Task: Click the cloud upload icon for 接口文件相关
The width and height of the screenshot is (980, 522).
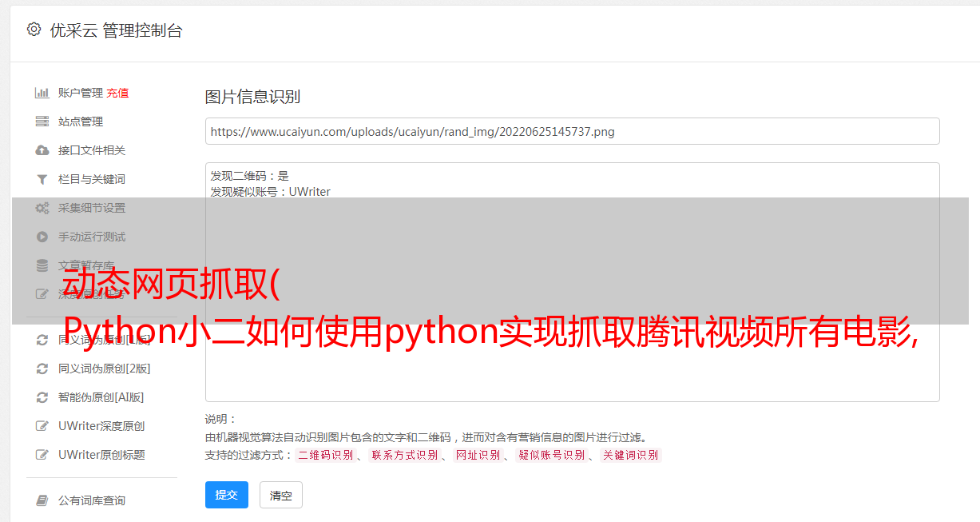Action: tap(42, 150)
